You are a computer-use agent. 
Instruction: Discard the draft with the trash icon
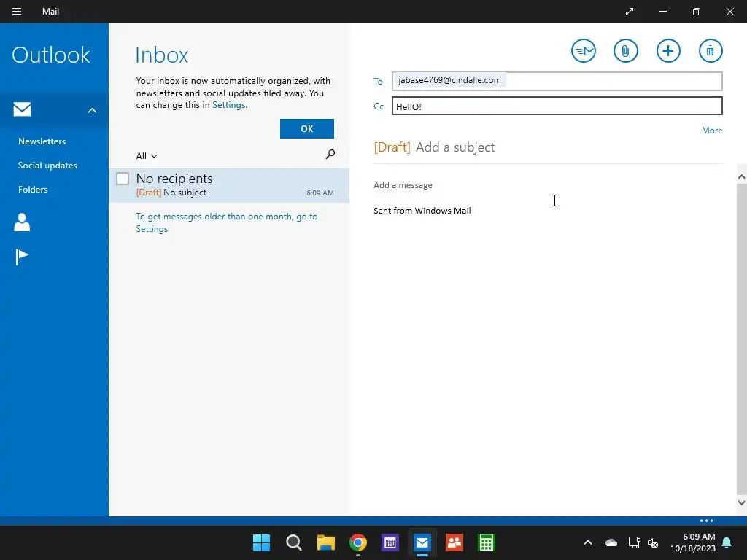pos(711,50)
